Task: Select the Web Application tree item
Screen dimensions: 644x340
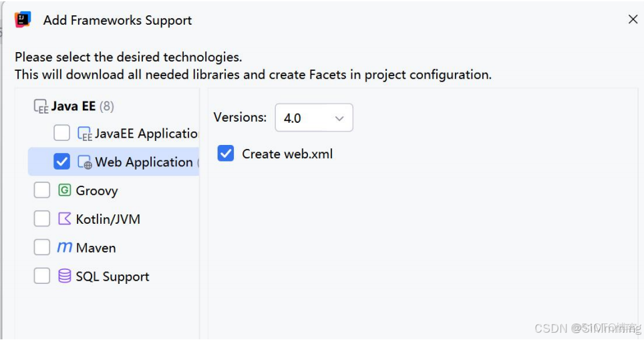Action: (x=144, y=162)
